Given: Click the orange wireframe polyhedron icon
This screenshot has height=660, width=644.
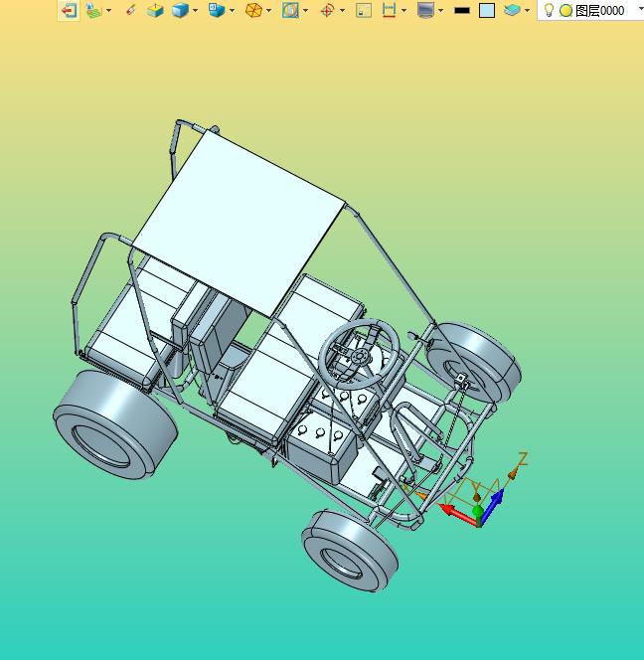Looking at the screenshot, I should pos(253,10).
